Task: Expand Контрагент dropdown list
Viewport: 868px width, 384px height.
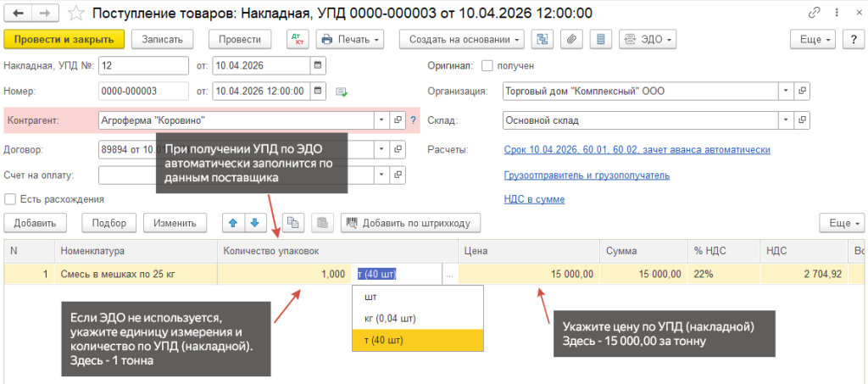Action: (381, 120)
